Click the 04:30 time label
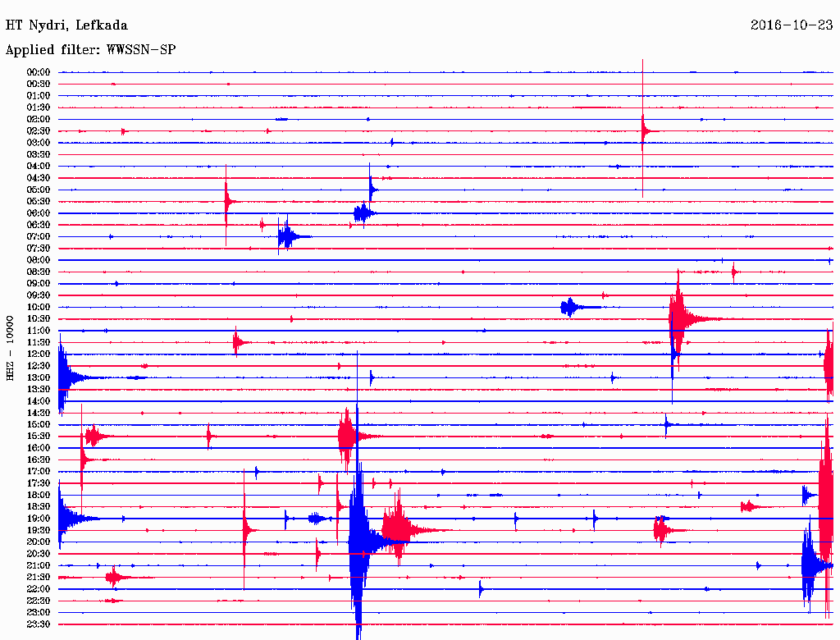The image size is (840, 640). (x=39, y=178)
